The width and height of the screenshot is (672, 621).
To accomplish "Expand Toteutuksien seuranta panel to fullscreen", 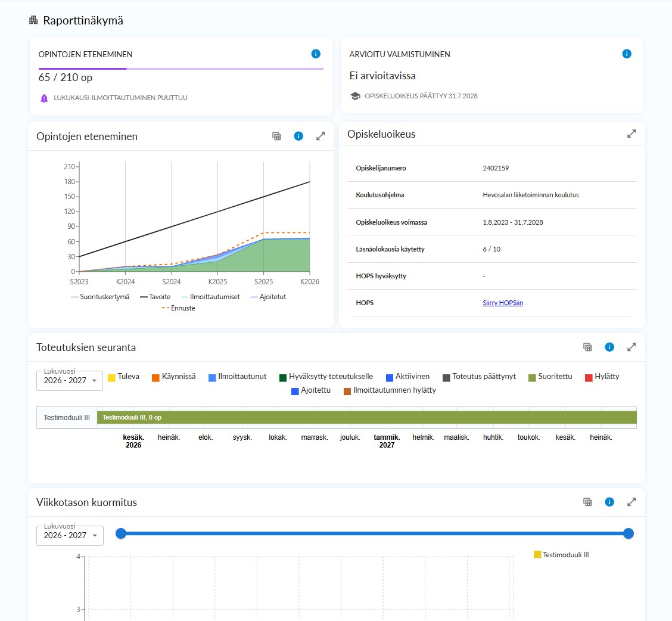I will click(x=631, y=347).
